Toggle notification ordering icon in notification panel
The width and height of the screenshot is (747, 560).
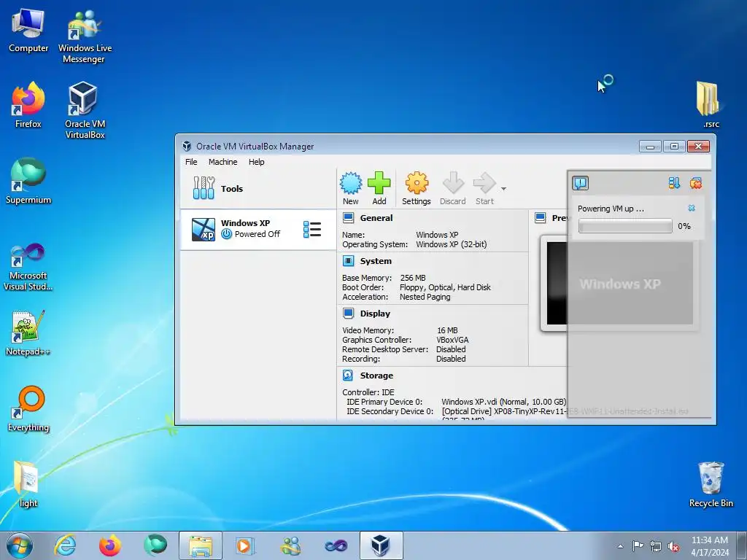(674, 183)
